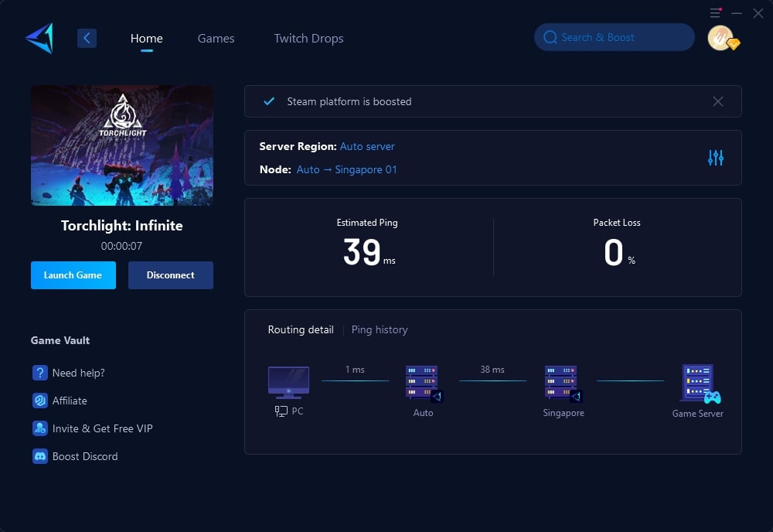Click the packet loss value 0 %
The height and width of the screenshot is (532, 773).
[619, 252]
